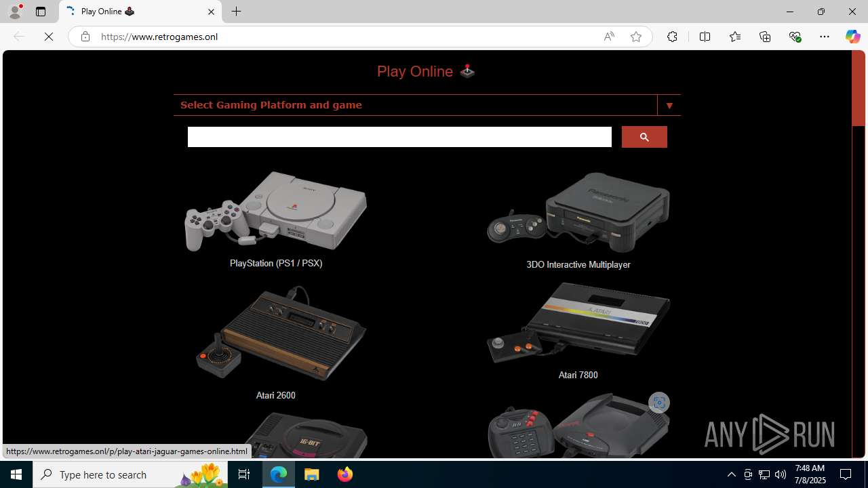Open the Windows Start menu
Image resolution: width=868 pixels, height=488 pixels.
pyautogui.click(x=16, y=474)
